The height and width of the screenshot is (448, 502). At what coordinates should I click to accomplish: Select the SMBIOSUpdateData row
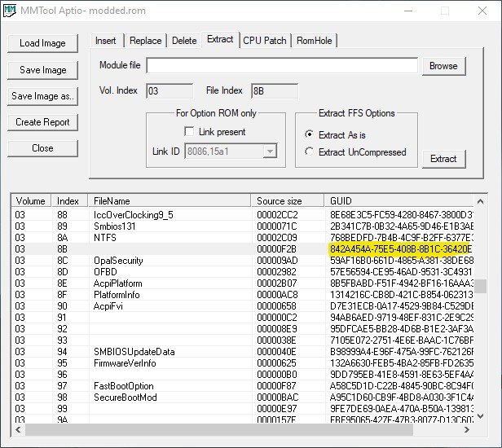[x=243, y=352]
